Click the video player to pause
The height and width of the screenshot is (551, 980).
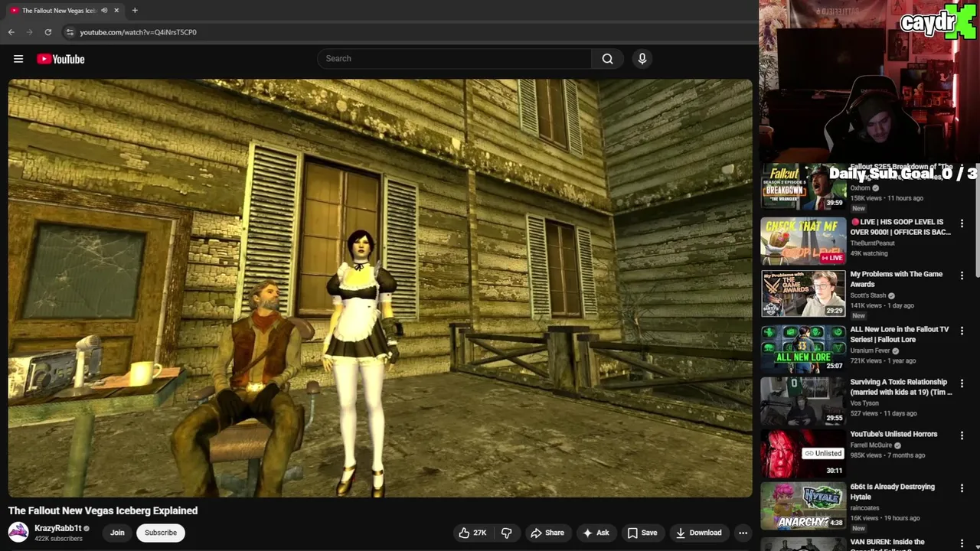[381, 289]
